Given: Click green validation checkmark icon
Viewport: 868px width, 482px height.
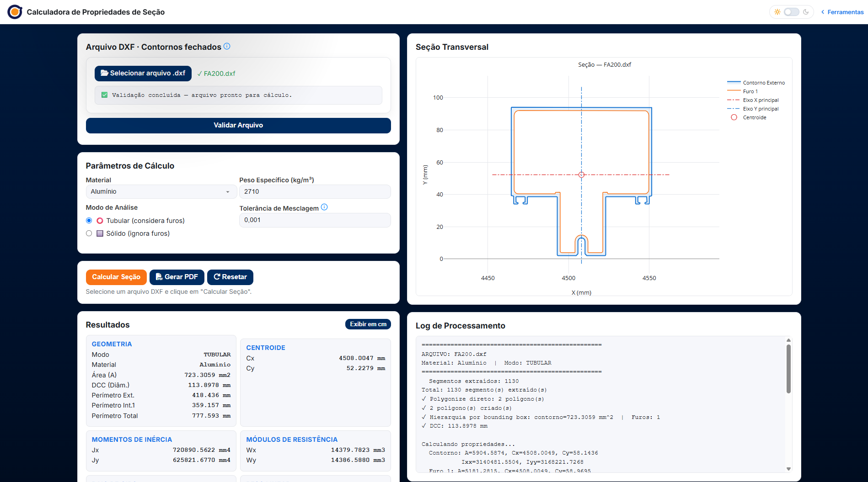Looking at the screenshot, I should coord(104,95).
